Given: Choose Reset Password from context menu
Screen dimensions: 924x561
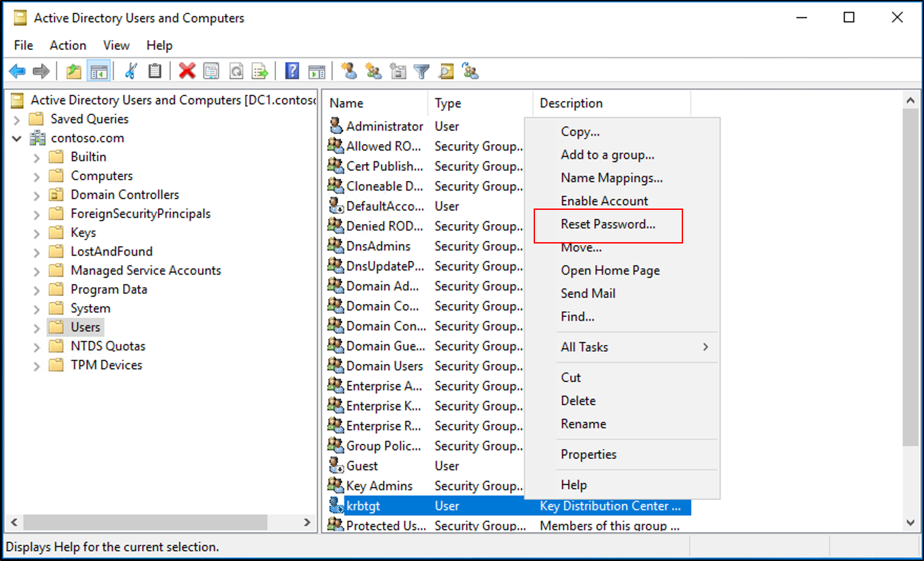Looking at the screenshot, I should [x=608, y=225].
